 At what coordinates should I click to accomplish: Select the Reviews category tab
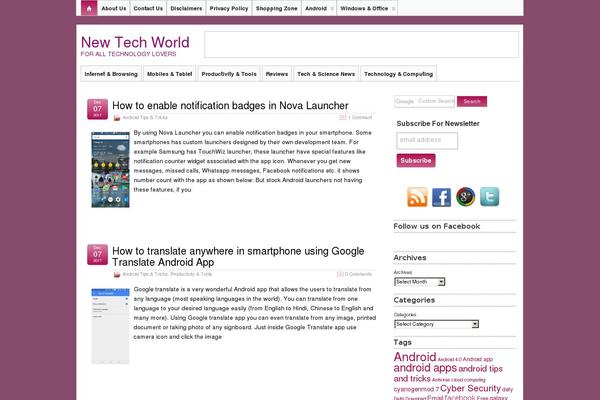click(277, 74)
